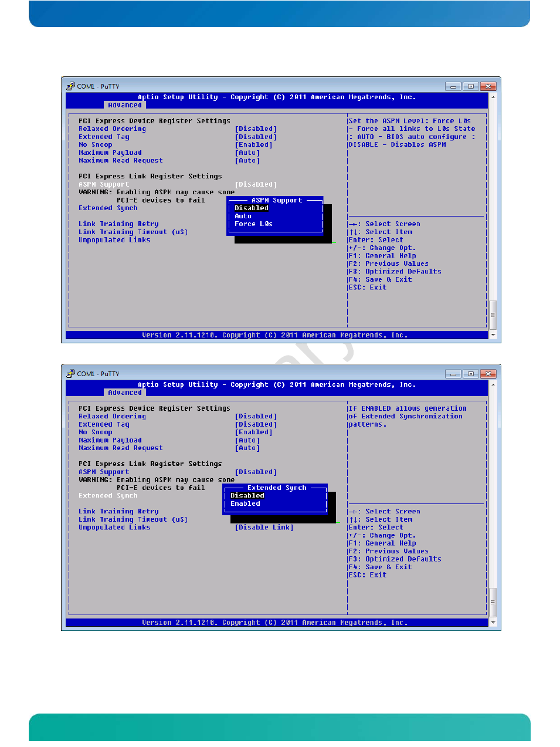Click scrollbar thumb in lower PuTTY window
The width and height of the screenshot is (560, 747).
click(493, 602)
